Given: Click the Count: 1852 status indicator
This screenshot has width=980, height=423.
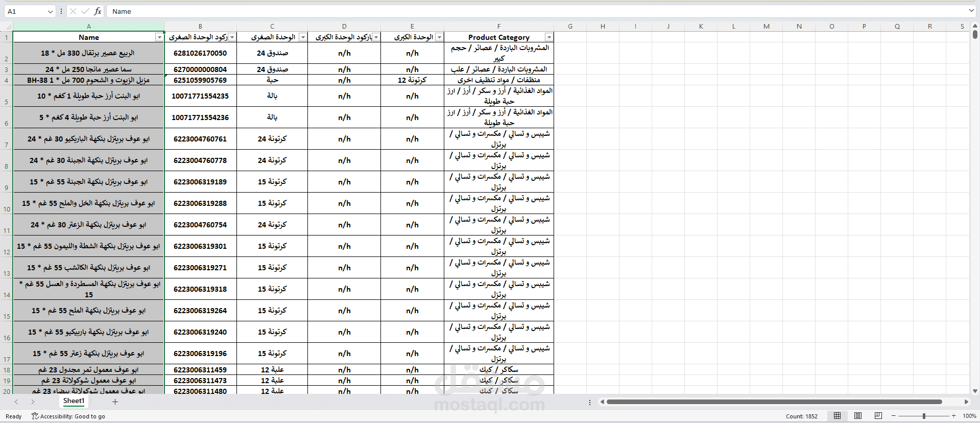Looking at the screenshot, I should 802,416.
